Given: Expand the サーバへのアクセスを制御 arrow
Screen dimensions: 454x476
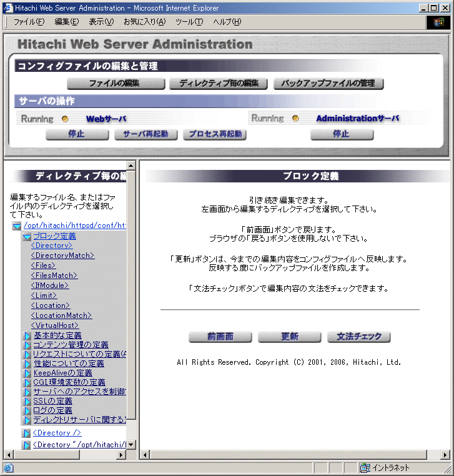Looking at the screenshot, I should point(27,392).
